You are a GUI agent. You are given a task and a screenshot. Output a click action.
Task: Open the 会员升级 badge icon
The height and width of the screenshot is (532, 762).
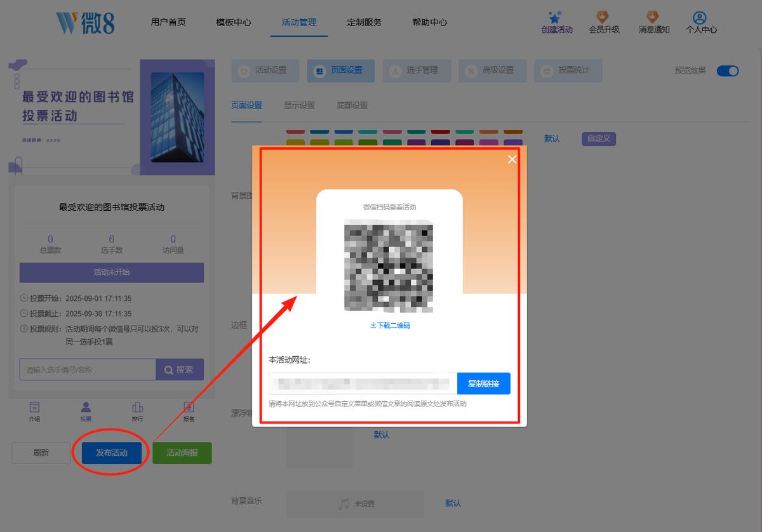click(603, 17)
